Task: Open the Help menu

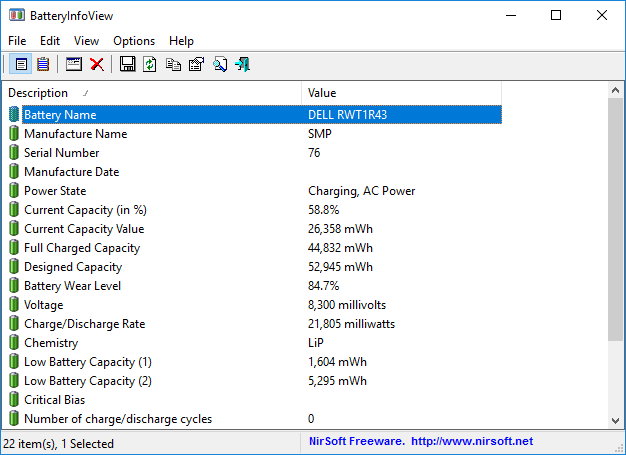Action: [x=181, y=41]
